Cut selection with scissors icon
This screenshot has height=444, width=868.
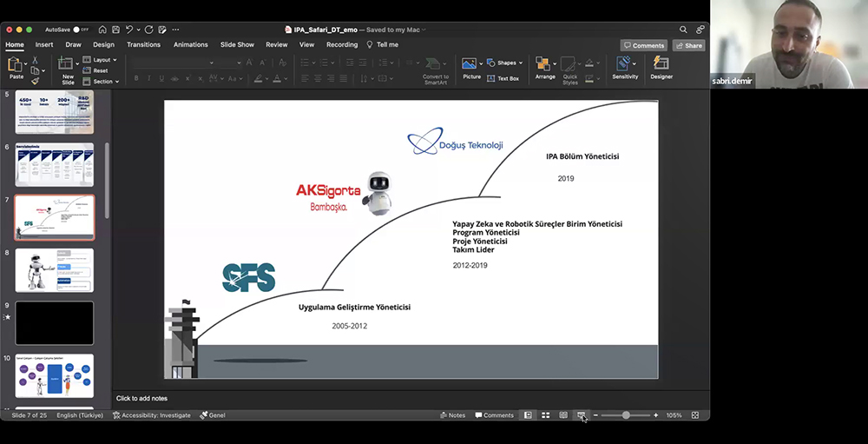35,60
